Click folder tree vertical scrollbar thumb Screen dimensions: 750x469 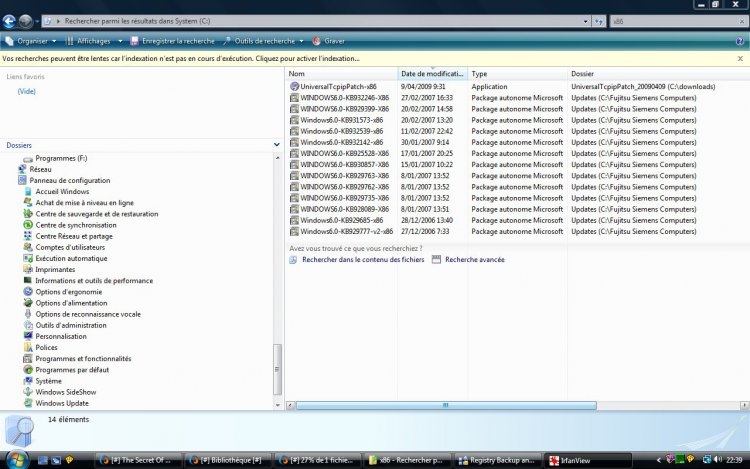click(x=277, y=369)
